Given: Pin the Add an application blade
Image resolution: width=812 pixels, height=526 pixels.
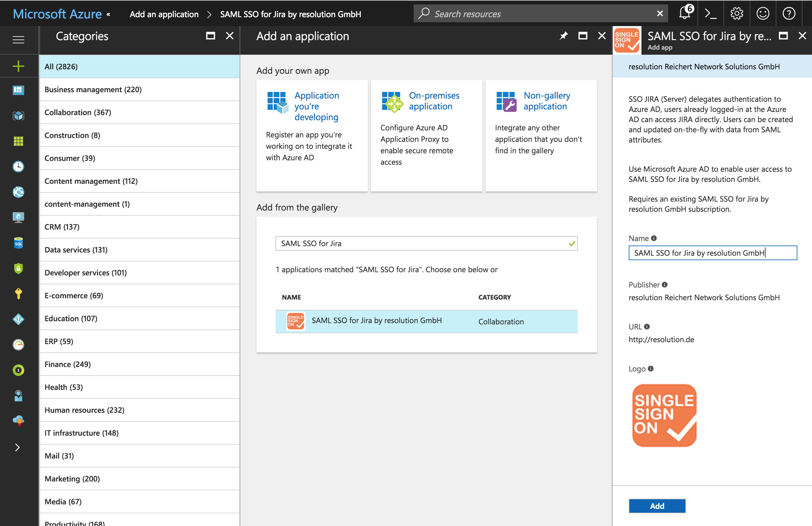Looking at the screenshot, I should click(x=563, y=36).
